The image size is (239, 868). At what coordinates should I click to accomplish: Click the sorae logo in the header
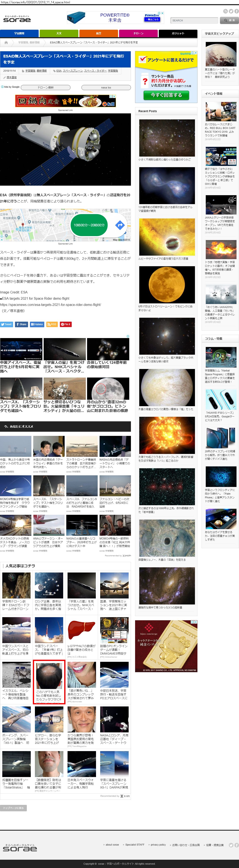pos(17,19)
